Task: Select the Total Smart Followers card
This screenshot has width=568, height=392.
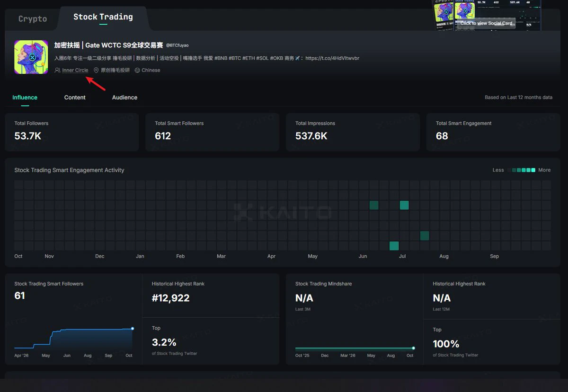Action: coord(212,132)
